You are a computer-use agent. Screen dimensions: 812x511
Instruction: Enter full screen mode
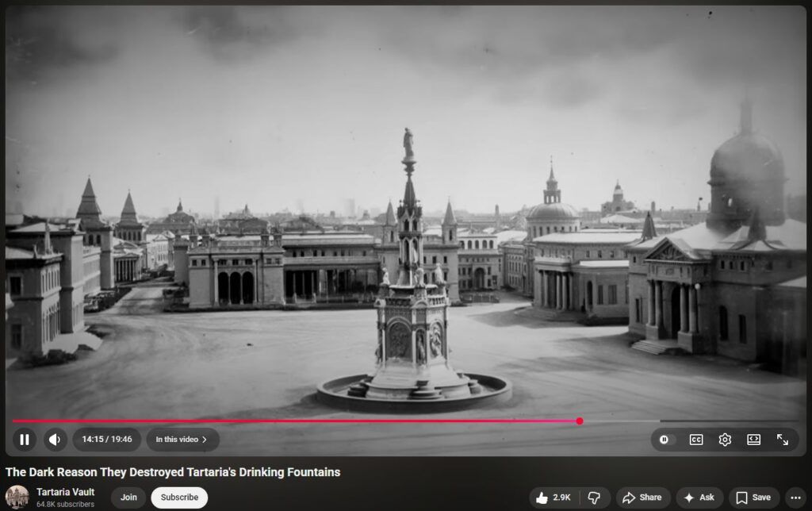[783, 440]
